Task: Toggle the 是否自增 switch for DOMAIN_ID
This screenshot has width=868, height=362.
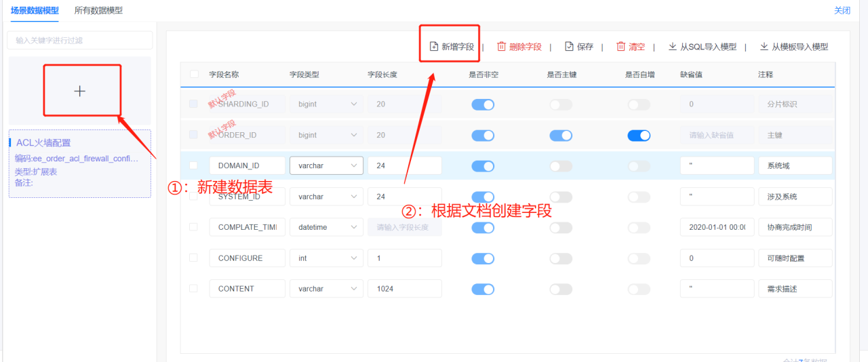Action: [x=639, y=166]
